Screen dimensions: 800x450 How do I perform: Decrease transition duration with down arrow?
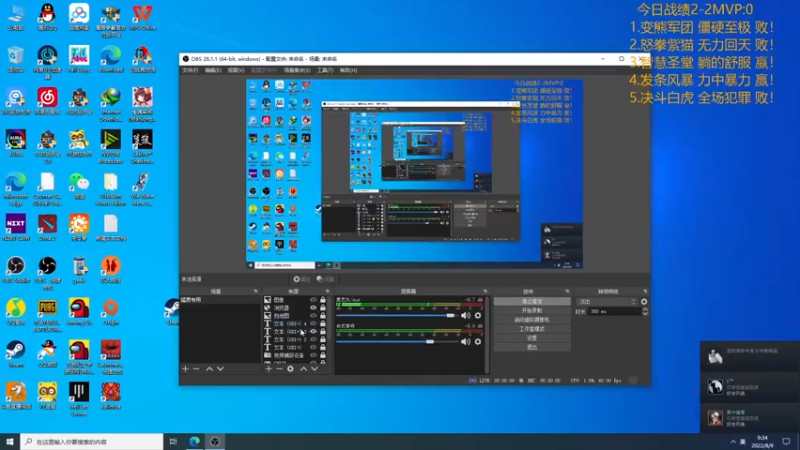pos(645,313)
